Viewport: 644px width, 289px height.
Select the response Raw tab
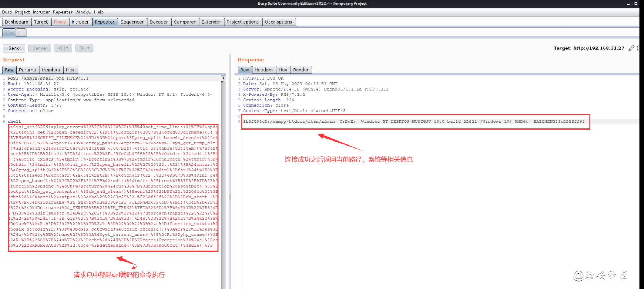click(x=245, y=70)
